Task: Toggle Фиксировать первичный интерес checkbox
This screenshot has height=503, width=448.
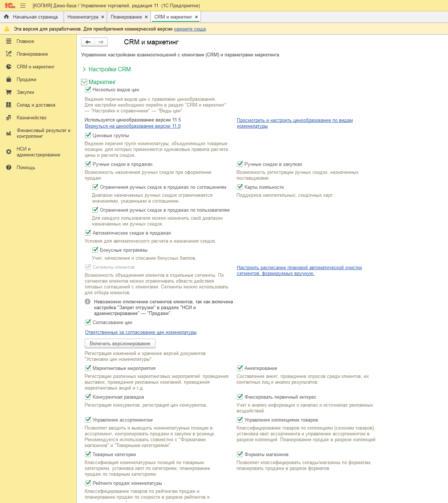Action: (x=240, y=397)
